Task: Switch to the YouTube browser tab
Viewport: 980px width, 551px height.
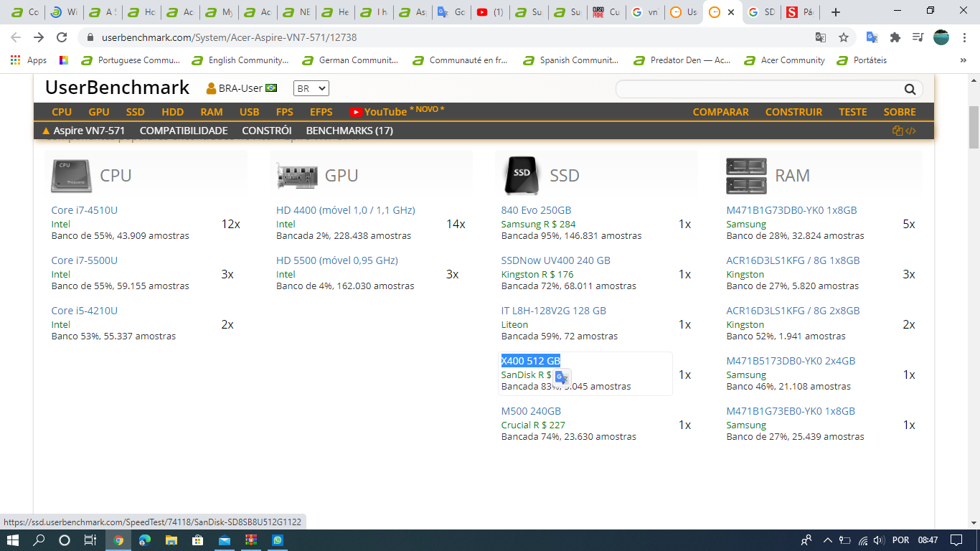Action: click(x=490, y=12)
